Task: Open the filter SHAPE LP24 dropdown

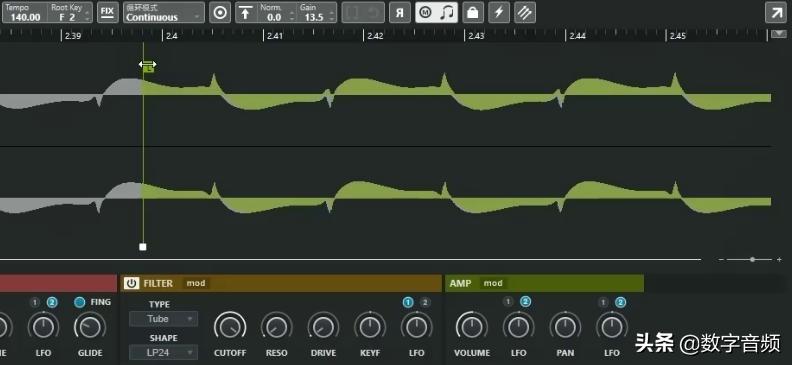Action: click(x=163, y=352)
